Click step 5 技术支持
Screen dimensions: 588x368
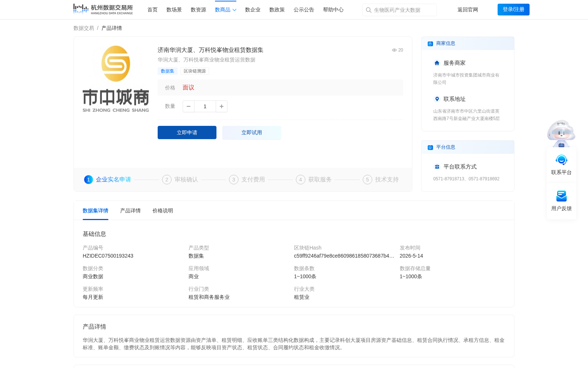coord(381,180)
